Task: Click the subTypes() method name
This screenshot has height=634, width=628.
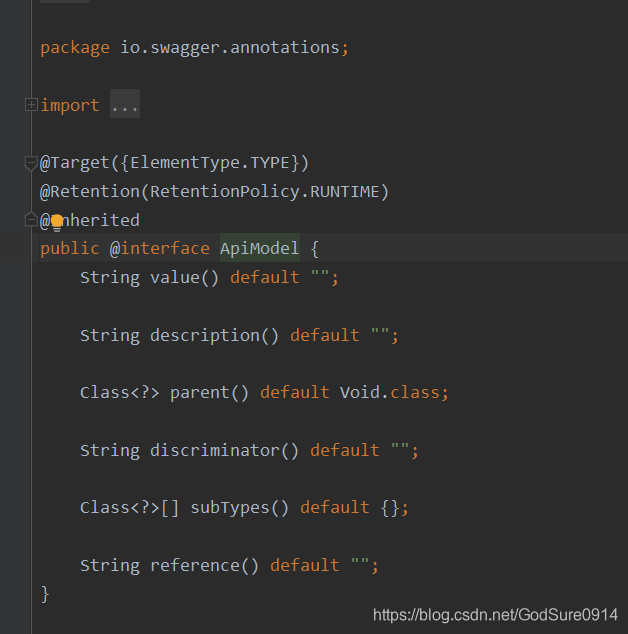Action: click(240, 507)
